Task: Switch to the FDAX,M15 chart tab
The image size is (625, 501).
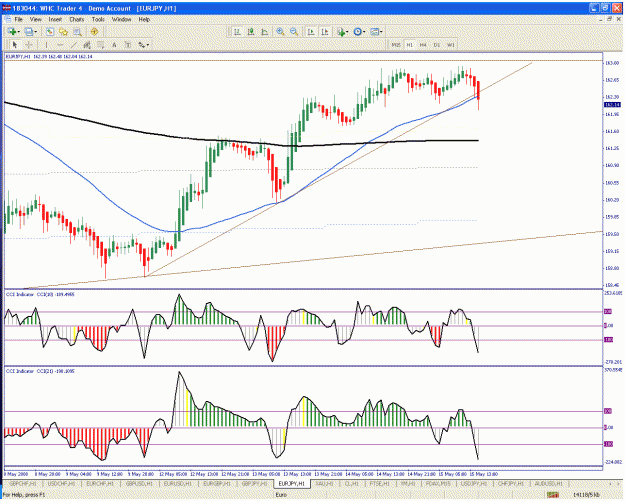Action: [x=438, y=483]
